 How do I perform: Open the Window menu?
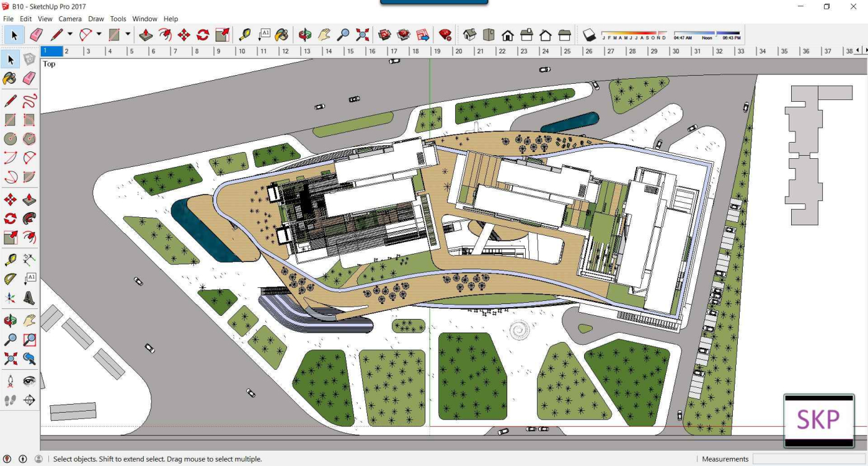144,19
